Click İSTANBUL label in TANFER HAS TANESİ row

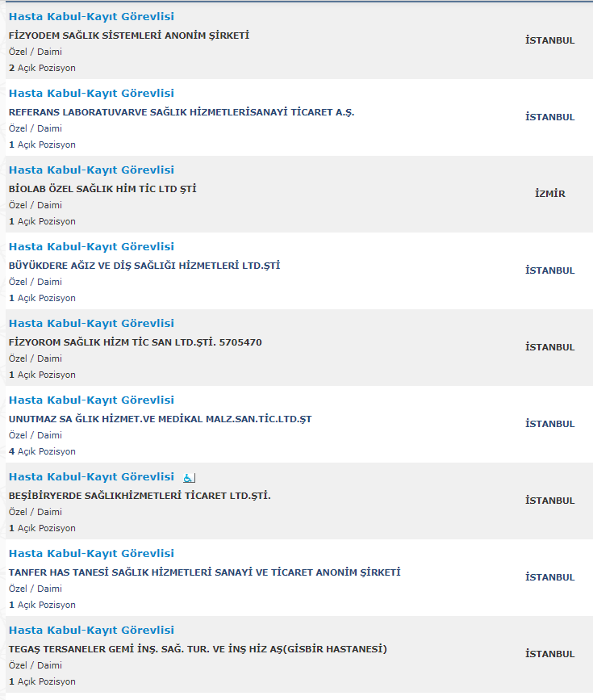(550, 577)
